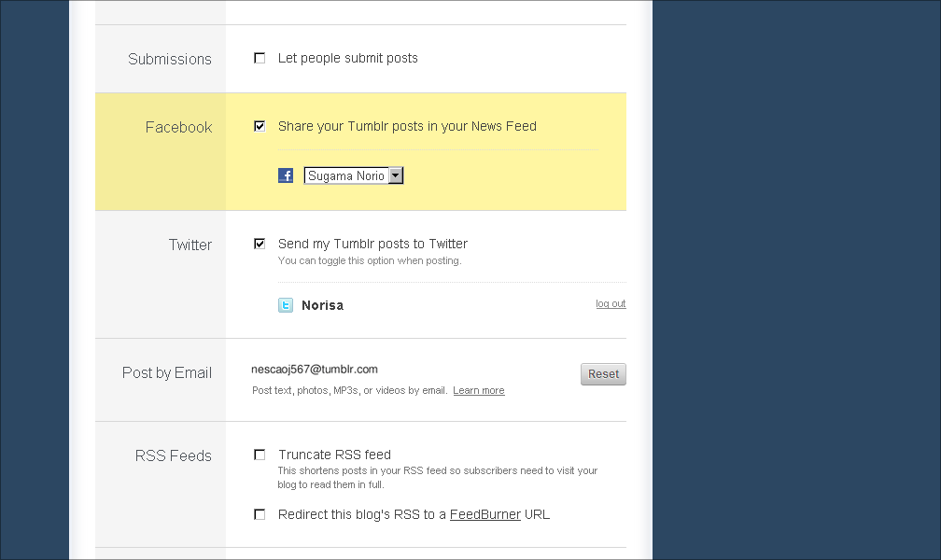Click the Post by Email section label
The height and width of the screenshot is (560, 941).
pos(167,372)
